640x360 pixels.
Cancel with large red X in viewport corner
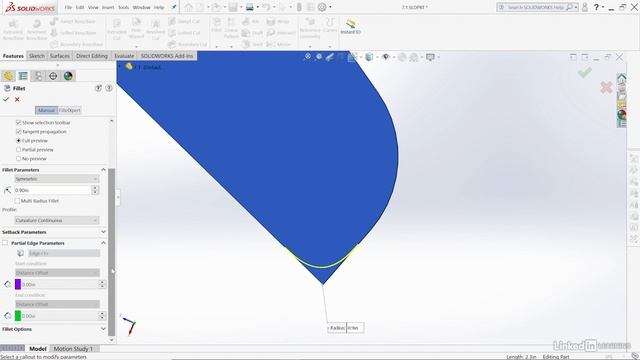click(x=606, y=87)
